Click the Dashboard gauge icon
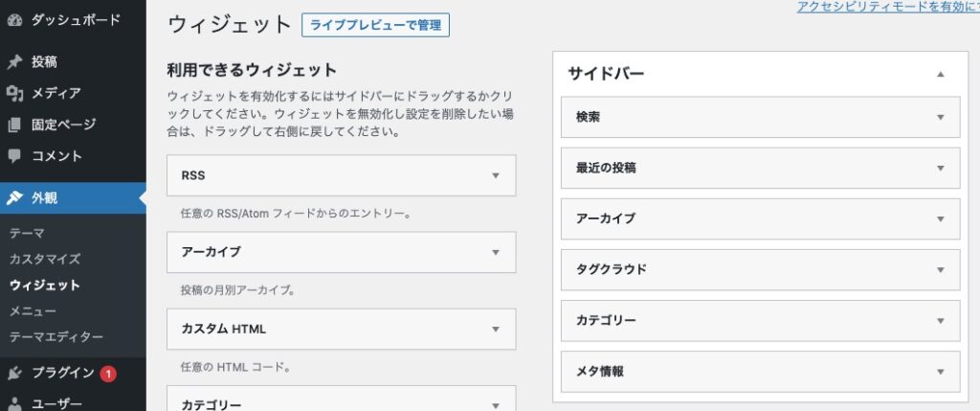 (x=14, y=19)
